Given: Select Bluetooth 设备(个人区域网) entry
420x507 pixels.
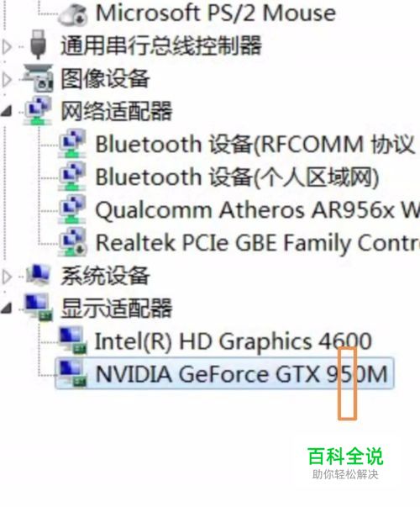Looking at the screenshot, I should pos(237,177).
